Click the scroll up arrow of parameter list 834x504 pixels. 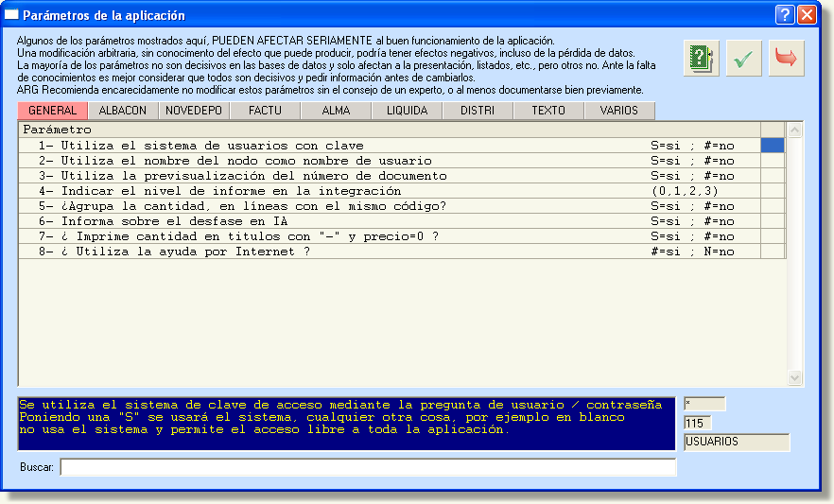pos(794,130)
